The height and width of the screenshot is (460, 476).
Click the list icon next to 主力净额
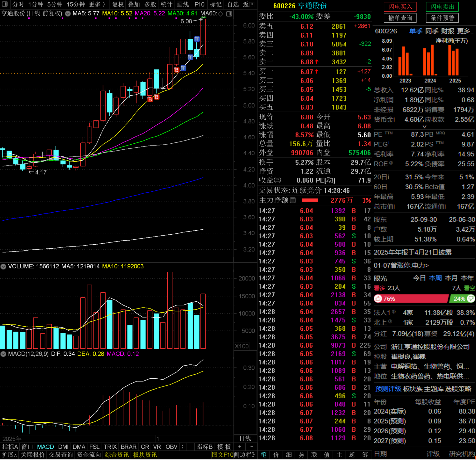click(293, 200)
